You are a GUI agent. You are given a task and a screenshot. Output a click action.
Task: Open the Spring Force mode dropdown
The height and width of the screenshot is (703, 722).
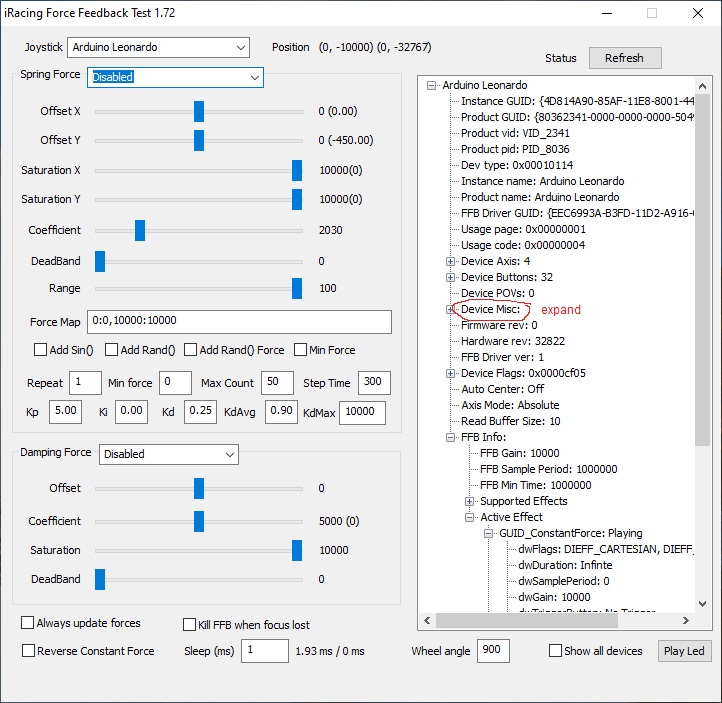pyautogui.click(x=175, y=77)
